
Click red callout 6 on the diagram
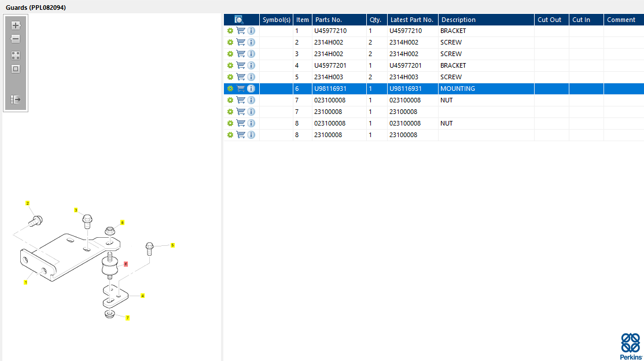click(126, 264)
